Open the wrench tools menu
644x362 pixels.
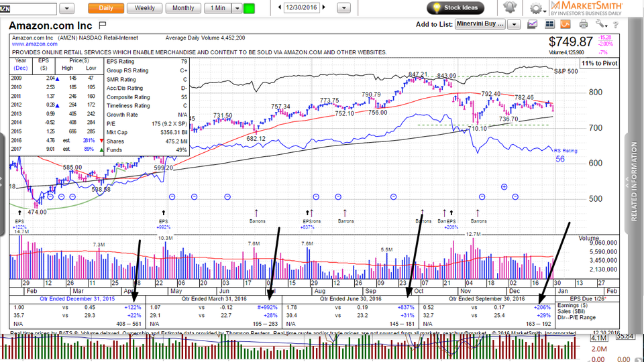pyautogui.click(x=601, y=24)
